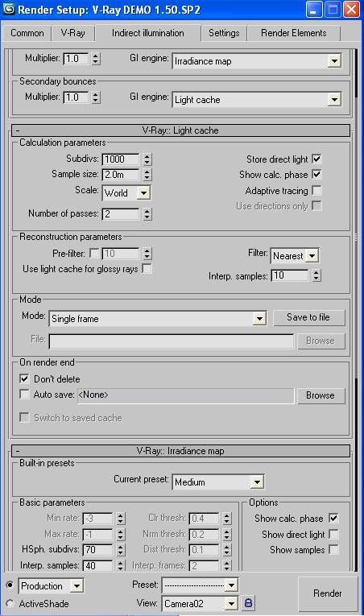Open the Indirect illumination tab

click(148, 33)
